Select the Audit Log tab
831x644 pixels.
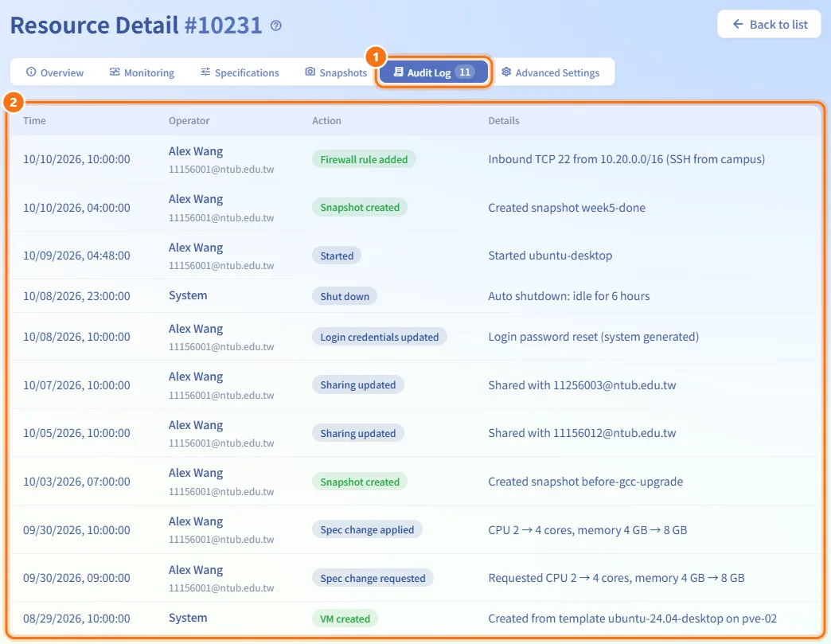tap(434, 72)
